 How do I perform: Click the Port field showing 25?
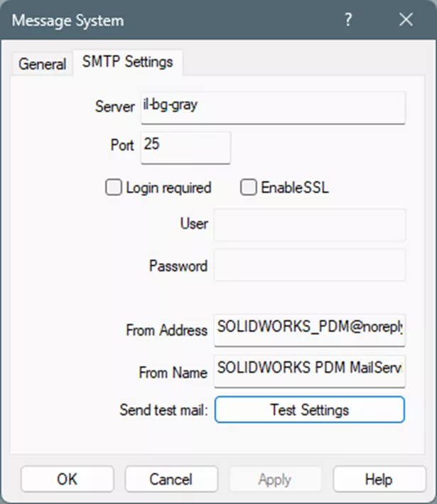[x=185, y=148]
